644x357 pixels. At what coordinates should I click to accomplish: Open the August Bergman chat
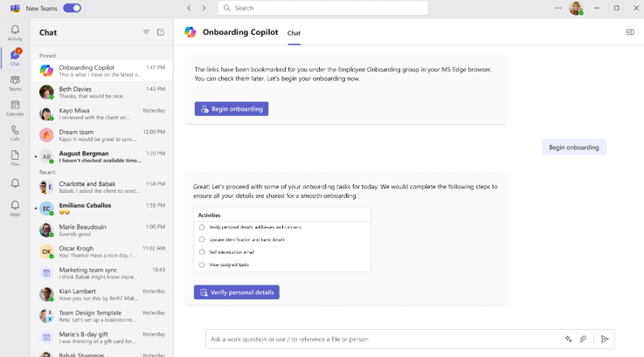click(x=102, y=156)
